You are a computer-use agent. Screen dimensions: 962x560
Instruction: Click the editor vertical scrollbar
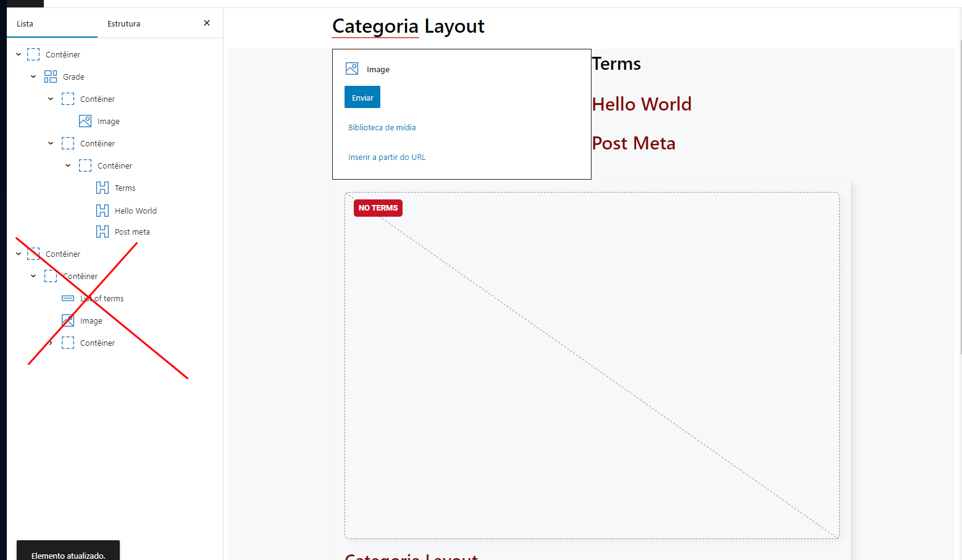click(x=960, y=198)
